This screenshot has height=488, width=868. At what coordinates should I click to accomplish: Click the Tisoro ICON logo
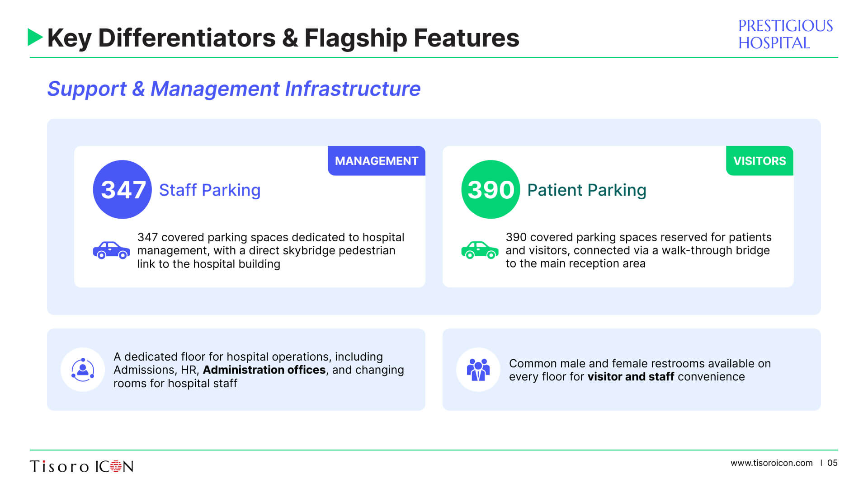coord(82,466)
